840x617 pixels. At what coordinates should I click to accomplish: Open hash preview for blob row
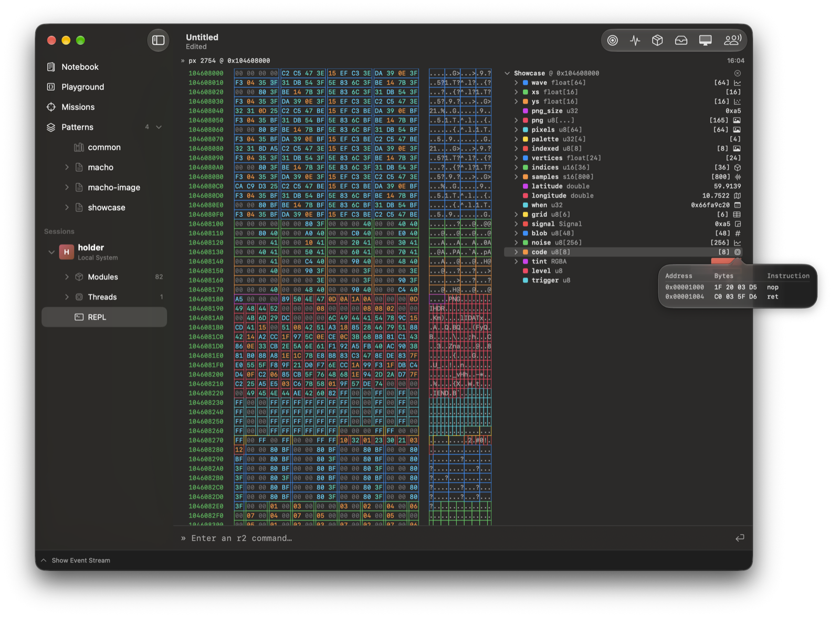click(x=738, y=233)
